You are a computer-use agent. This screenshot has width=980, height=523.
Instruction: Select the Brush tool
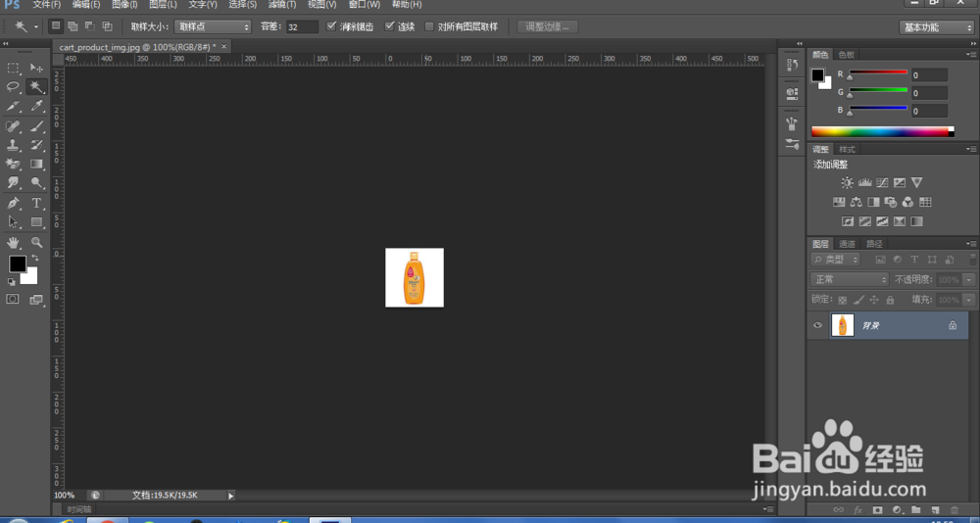coord(37,126)
